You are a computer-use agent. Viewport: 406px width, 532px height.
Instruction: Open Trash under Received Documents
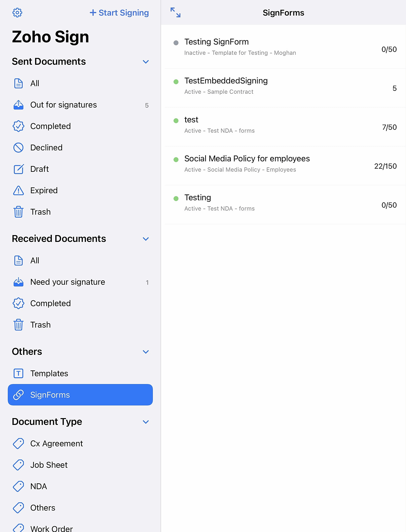(80, 325)
